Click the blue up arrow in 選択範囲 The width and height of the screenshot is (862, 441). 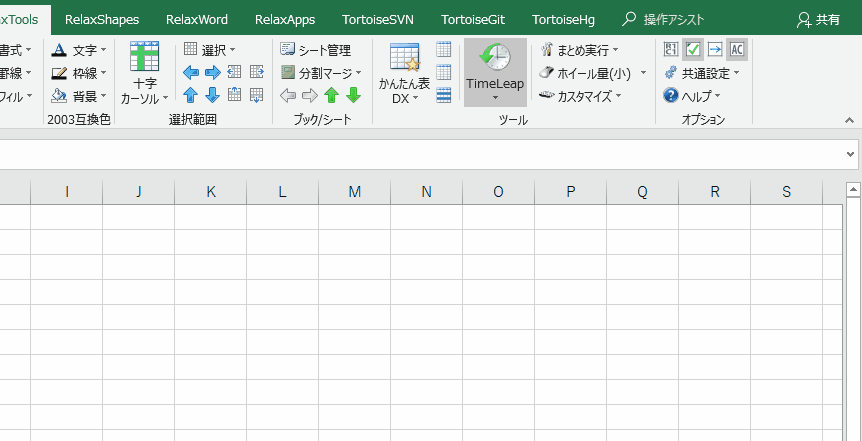(x=190, y=95)
